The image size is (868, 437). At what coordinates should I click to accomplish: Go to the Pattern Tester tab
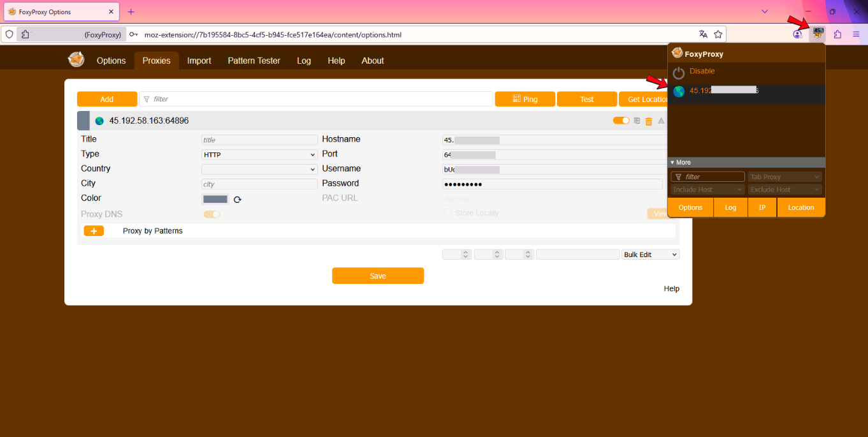click(x=254, y=61)
